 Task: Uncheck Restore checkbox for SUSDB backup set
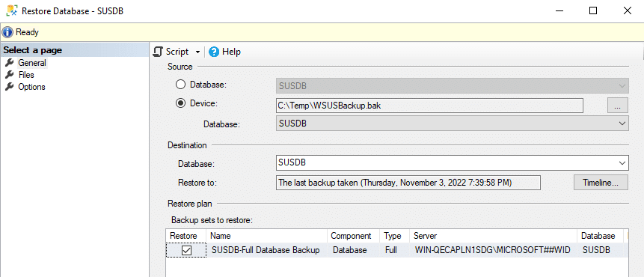(x=186, y=250)
